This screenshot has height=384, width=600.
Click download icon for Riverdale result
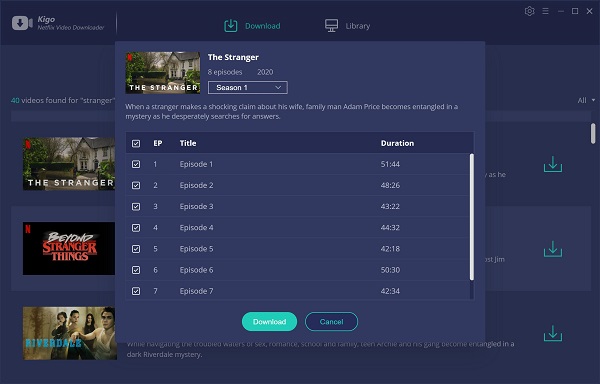(553, 334)
